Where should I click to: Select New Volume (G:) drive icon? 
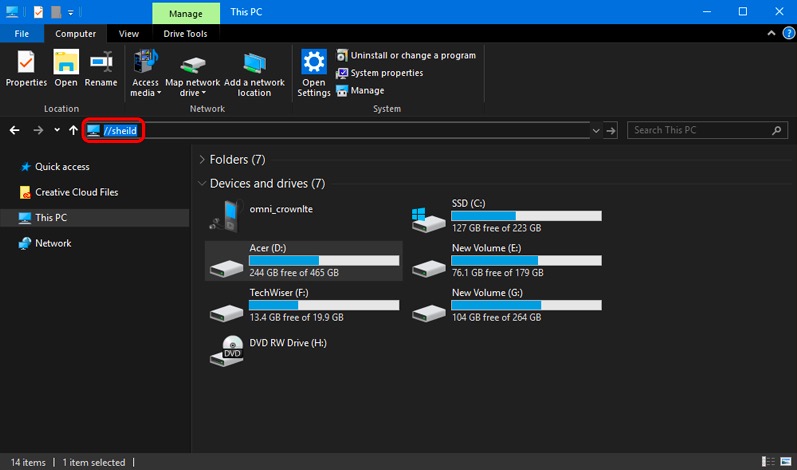(x=428, y=312)
